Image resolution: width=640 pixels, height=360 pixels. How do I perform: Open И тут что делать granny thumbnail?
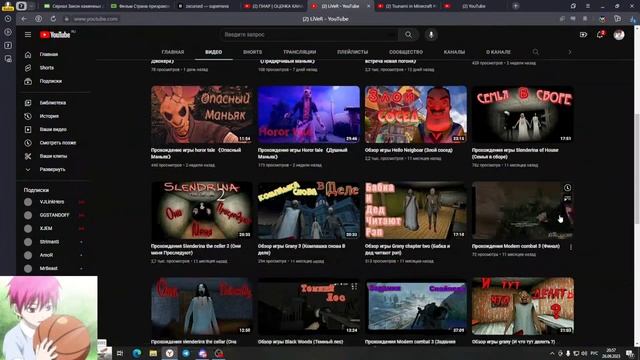tap(522, 306)
